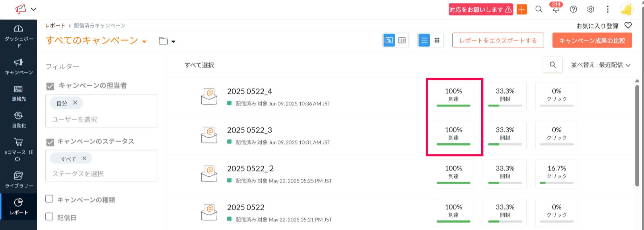Click the レポートをエクスポートする button
Viewport: 644px width, 230px height.
point(498,40)
